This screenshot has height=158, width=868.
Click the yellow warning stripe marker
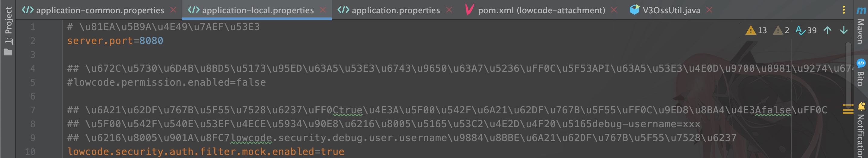tap(848, 109)
